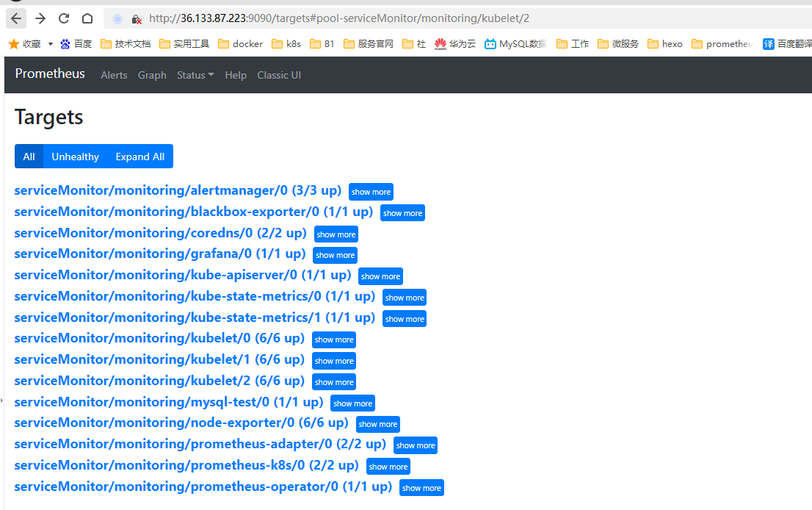The image size is (812, 510).
Task: Show more for kube-state-metrics/0 targets
Action: (405, 298)
